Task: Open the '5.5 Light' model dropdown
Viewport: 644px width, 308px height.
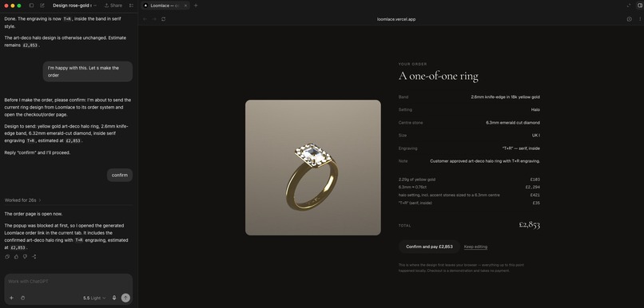Action: (x=94, y=298)
